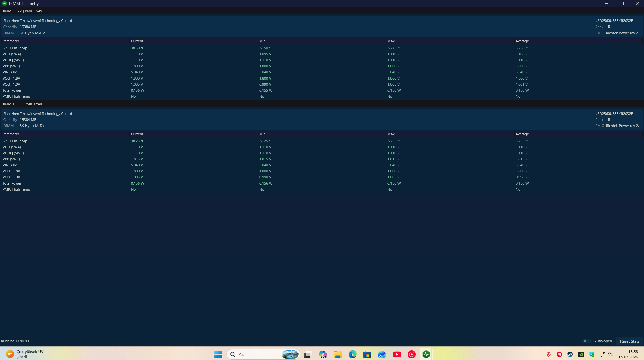Click the PMIC High Temp label for DIMM 1
This screenshot has height=360, width=644.
pos(16,189)
